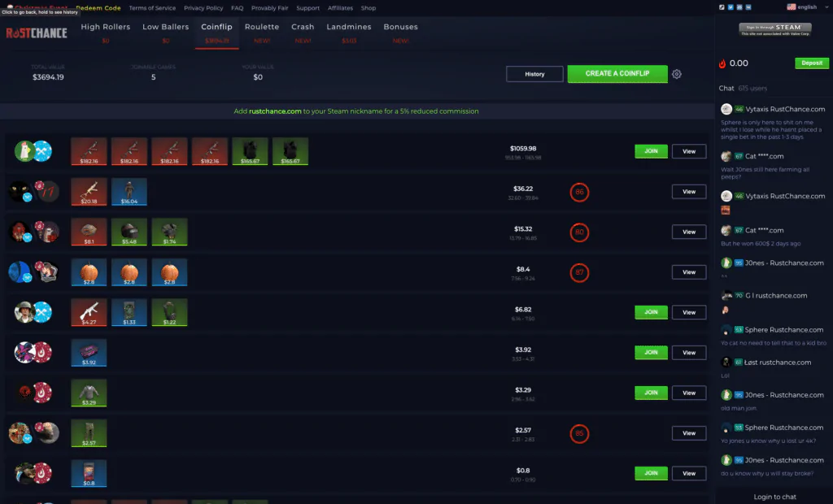Join the $3.92 coinflip game
The image size is (833, 504).
tap(651, 353)
